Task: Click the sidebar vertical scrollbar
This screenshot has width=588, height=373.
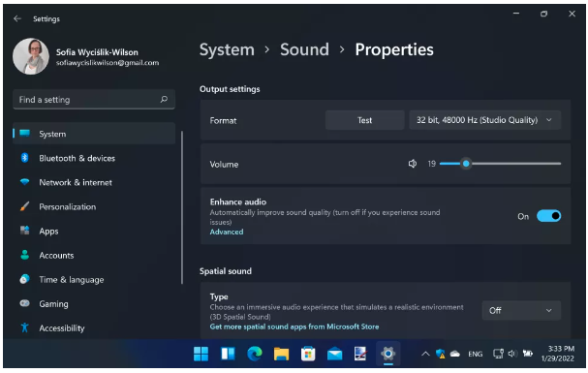Action: click(x=182, y=207)
